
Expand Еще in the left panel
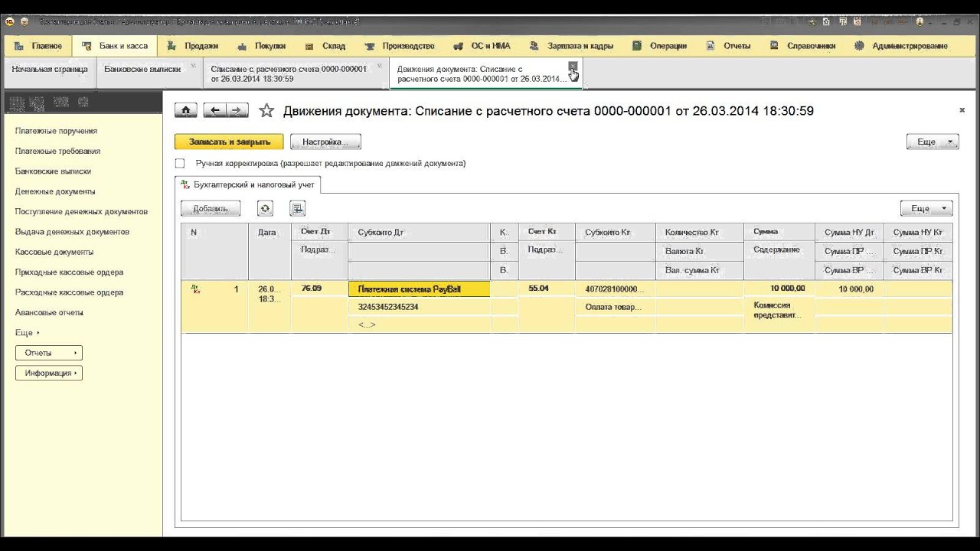click(x=27, y=333)
